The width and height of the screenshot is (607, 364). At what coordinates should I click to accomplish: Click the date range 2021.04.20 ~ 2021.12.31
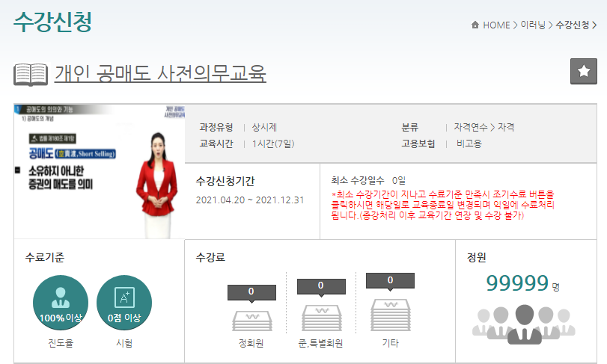pos(250,200)
